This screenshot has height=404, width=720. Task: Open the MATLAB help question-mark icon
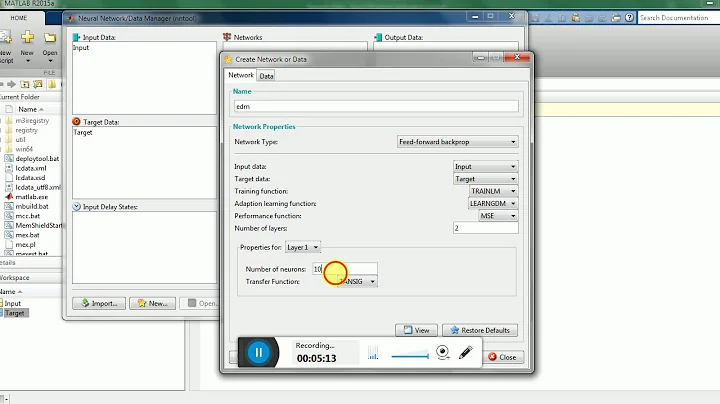coord(629,17)
